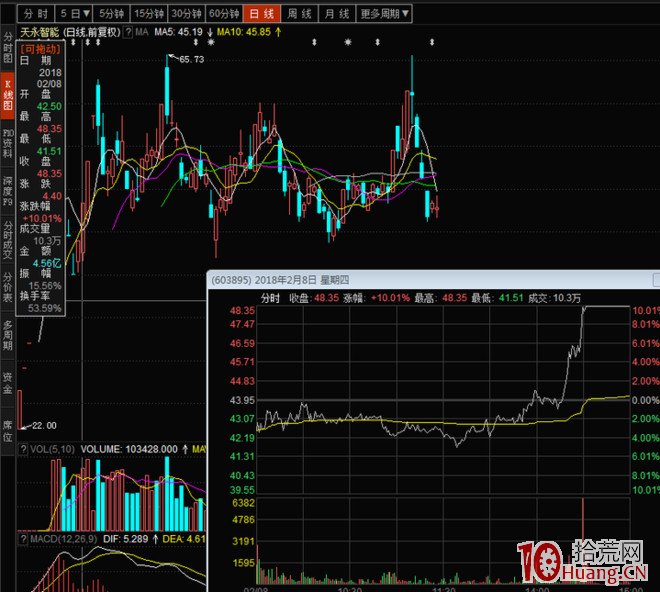Switch to the 60分钟 period tab
The height and width of the screenshot is (592, 660).
click(224, 14)
